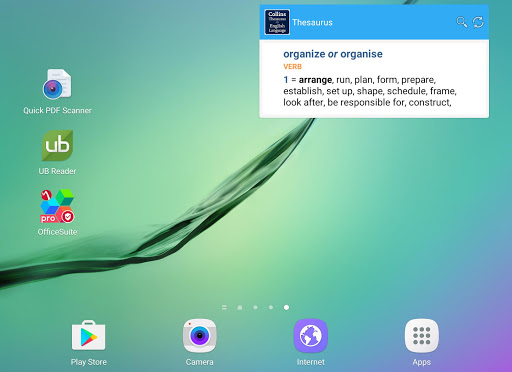Go to the first home screen page dot
This screenshot has height=372, width=512.
pos(240,307)
